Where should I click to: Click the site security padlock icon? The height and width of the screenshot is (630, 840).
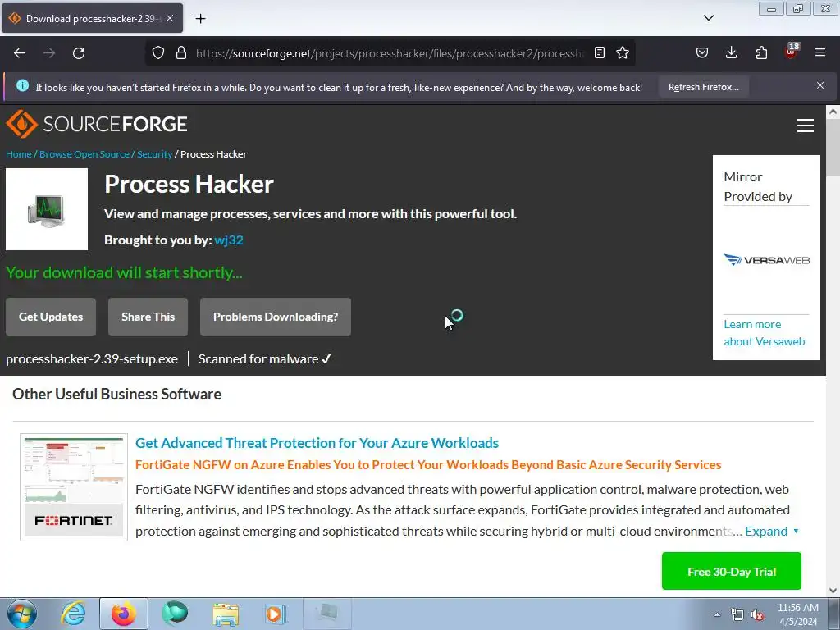pos(181,52)
